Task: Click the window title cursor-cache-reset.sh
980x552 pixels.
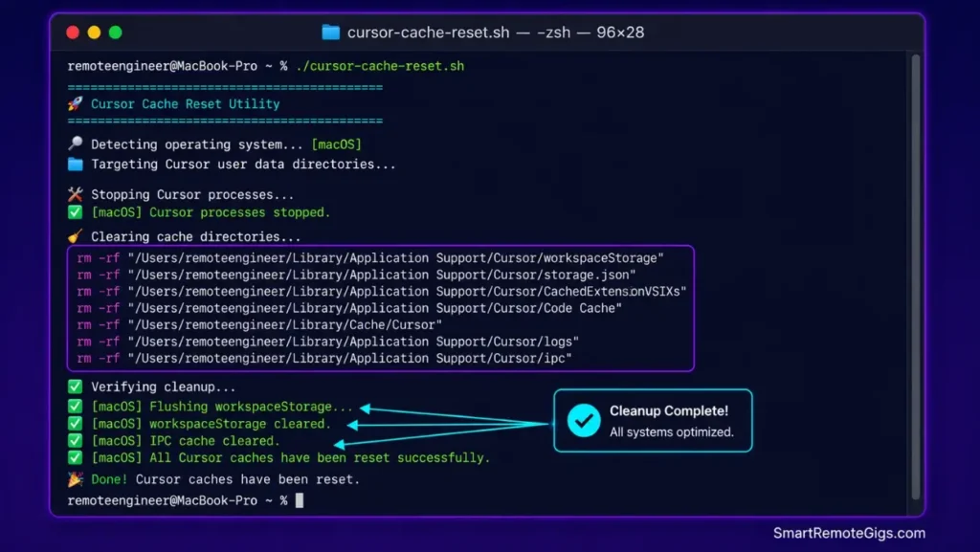Action: point(428,33)
